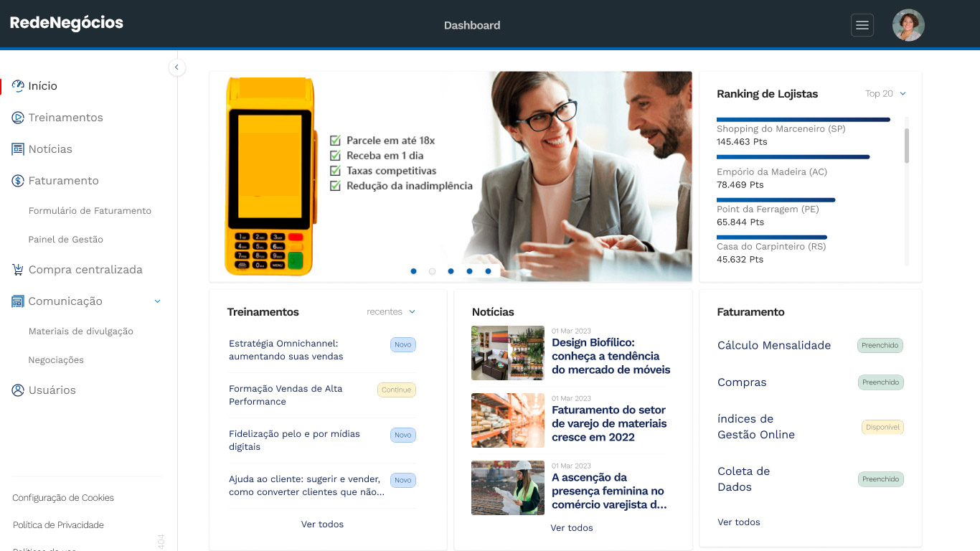Open Formação Vendas de Alta Performance training
This screenshot has width=980, height=551.
[x=286, y=395]
